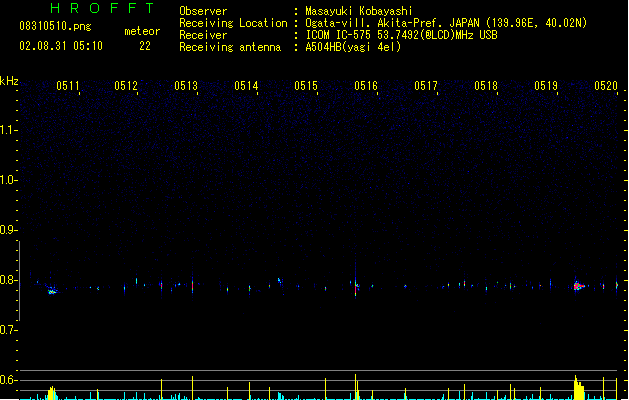Click the 0.7 kHz axis label
Screen dimensions: 629x400
pos(8,330)
